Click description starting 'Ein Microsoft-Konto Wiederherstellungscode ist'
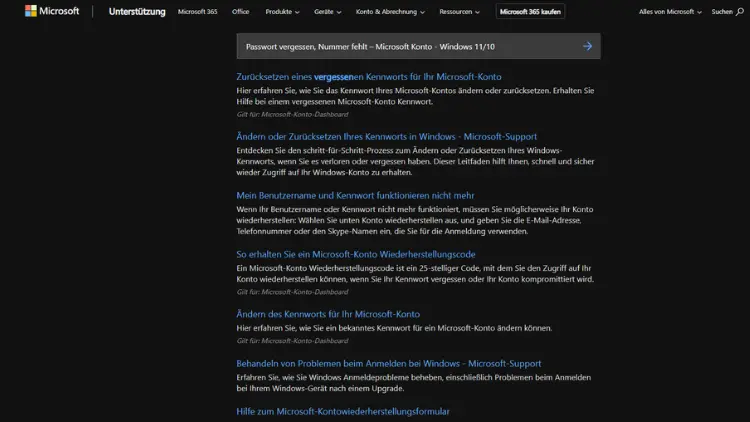Image resolution: width=750 pixels, height=422 pixels. point(415,274)
